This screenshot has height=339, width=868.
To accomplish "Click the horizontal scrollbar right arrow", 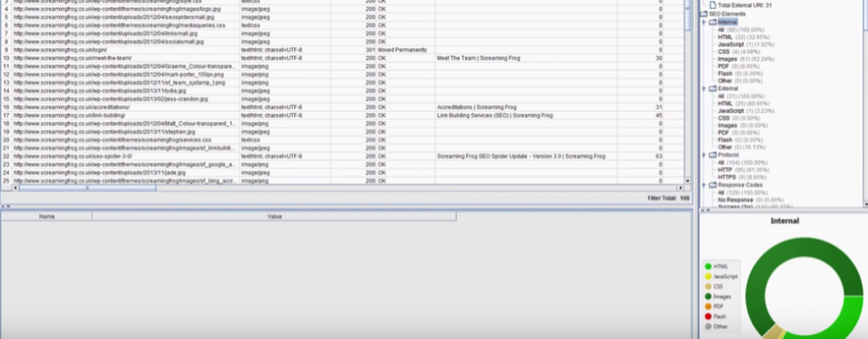I will [x=680, y=188].
